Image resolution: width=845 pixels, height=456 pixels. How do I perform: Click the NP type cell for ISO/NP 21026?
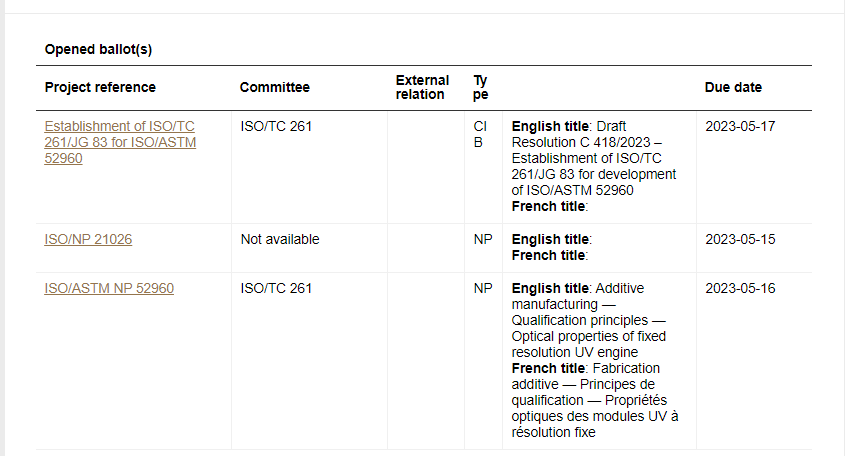click(x=483, y=239)
